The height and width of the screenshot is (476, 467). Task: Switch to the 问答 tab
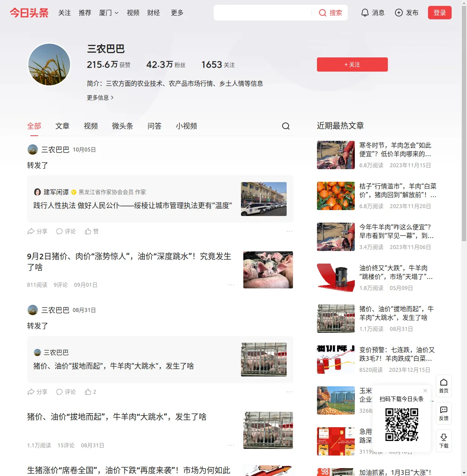click(155, 126)
